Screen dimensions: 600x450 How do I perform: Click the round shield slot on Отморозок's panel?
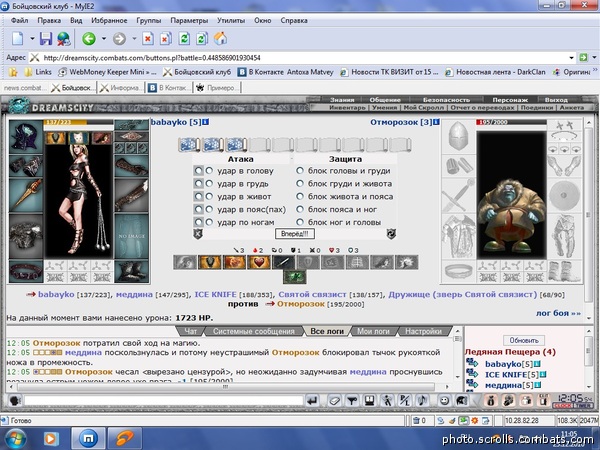point(564,195)
